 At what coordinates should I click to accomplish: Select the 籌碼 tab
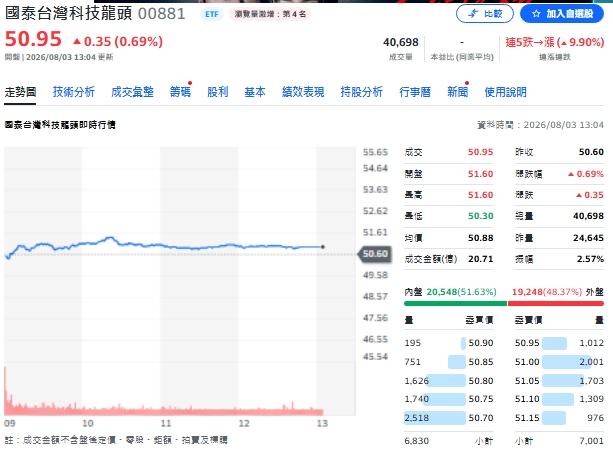tap(180, 92)
